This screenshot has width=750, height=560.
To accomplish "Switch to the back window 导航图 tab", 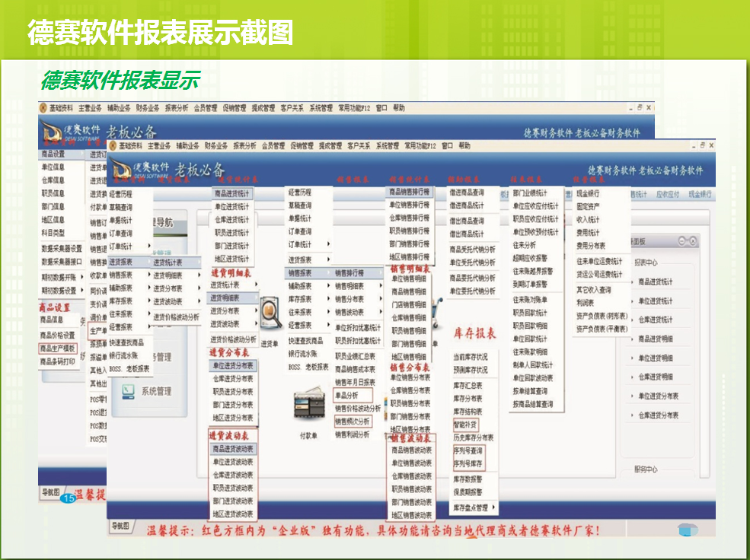I will (x=51, y=492).
